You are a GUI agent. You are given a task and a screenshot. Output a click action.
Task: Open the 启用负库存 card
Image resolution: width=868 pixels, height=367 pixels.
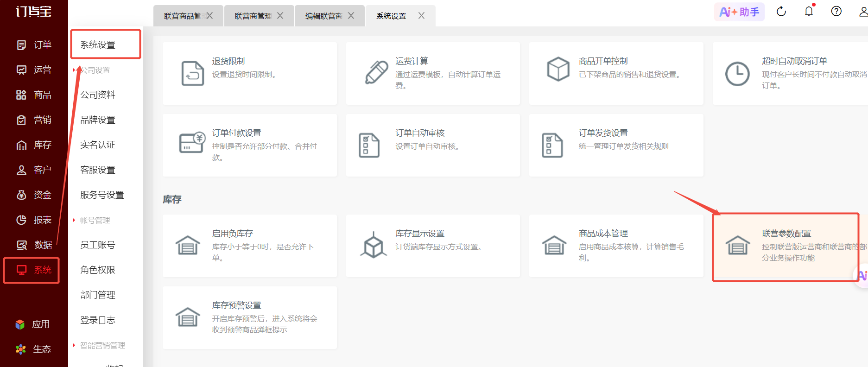(250, 246)
